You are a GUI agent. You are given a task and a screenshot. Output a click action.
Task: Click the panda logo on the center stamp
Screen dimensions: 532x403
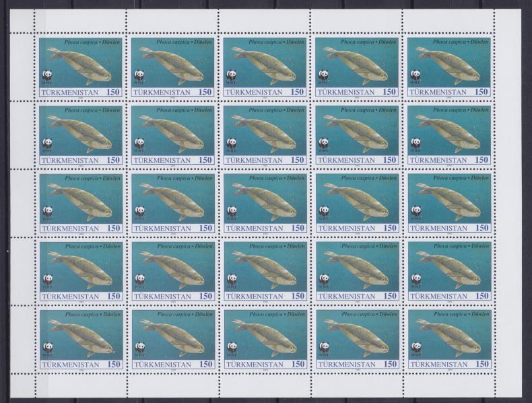[231, 211]
